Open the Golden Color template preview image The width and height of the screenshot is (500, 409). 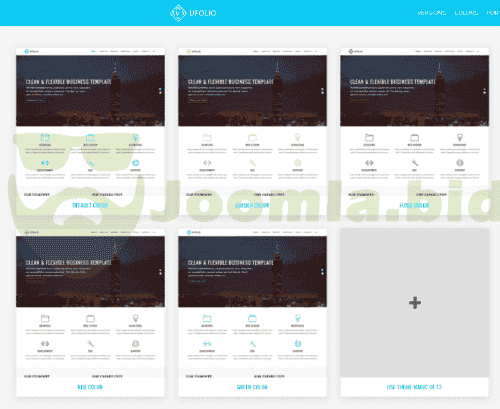tap(252, 123)
